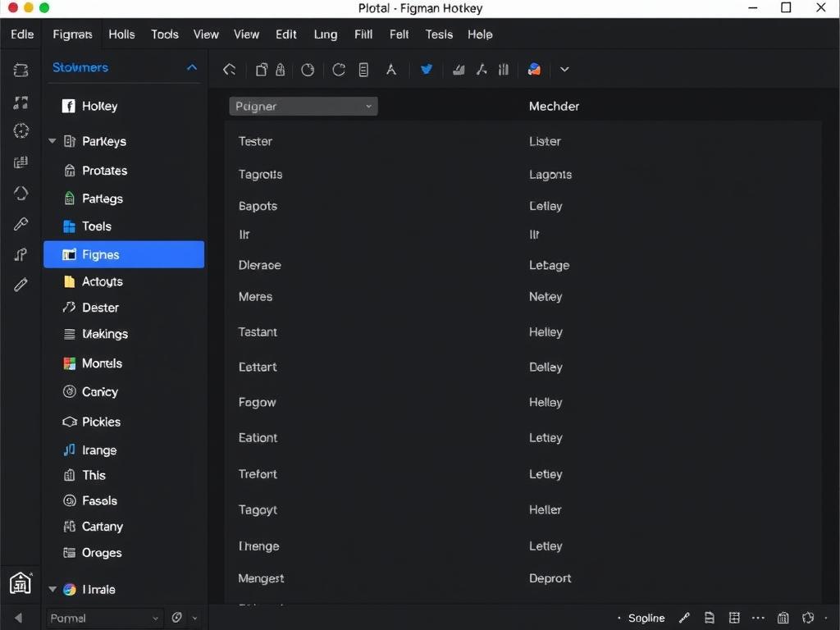Screen dimensions: 840x630
Task: Click the dashed circle icon in left strip
Action: click(x=21, y=130)
